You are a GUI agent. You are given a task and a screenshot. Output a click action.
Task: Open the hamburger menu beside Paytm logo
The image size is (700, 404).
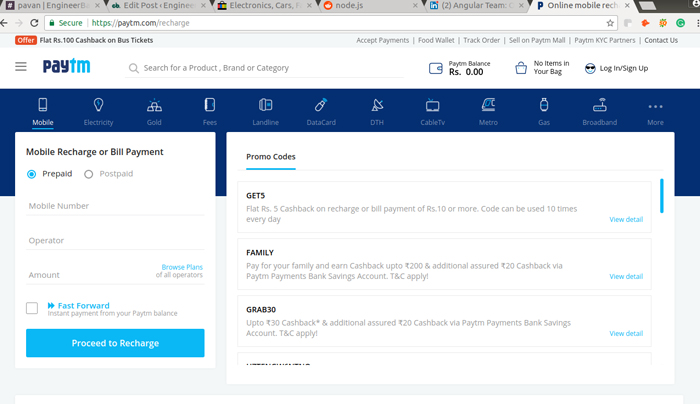(x=21, y=67)
